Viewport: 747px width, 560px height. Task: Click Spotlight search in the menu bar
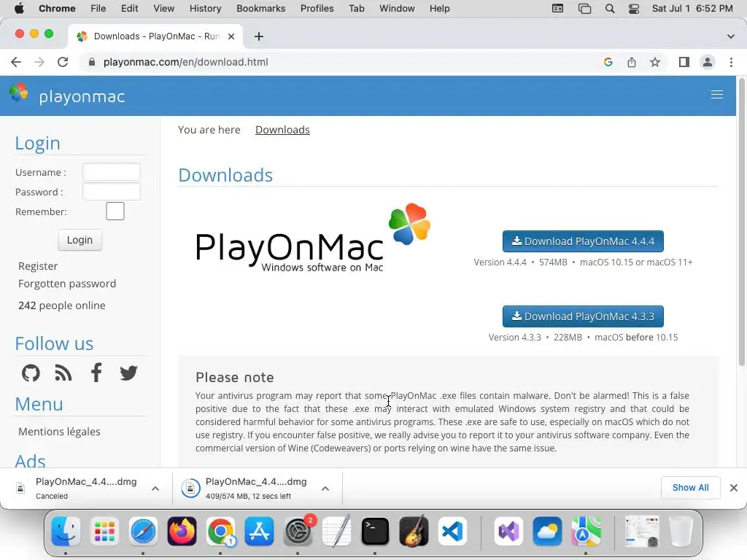click(x=610, y=9)
